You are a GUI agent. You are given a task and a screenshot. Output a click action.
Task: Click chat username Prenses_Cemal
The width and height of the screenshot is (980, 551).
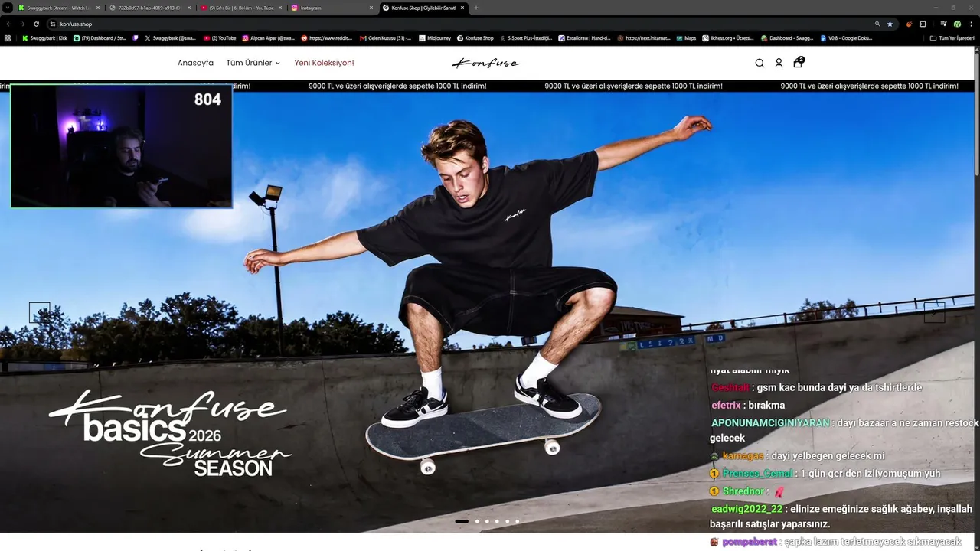pyautogui.click(x=758, y=474)
